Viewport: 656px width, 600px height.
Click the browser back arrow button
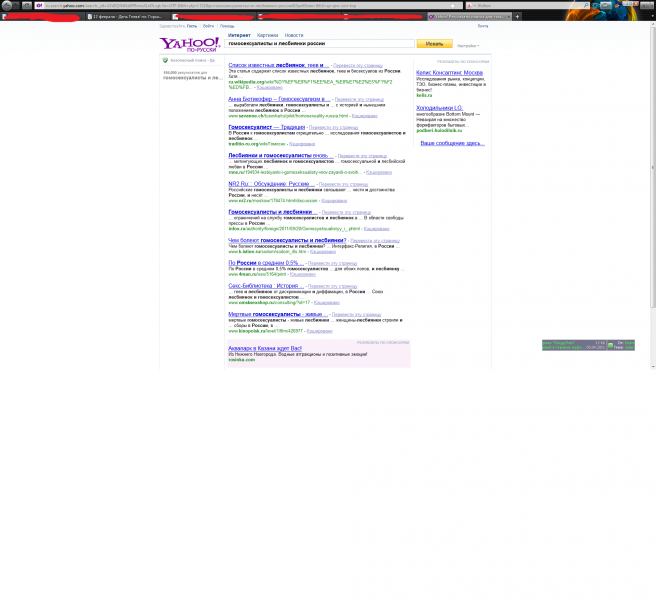(7, 5)
